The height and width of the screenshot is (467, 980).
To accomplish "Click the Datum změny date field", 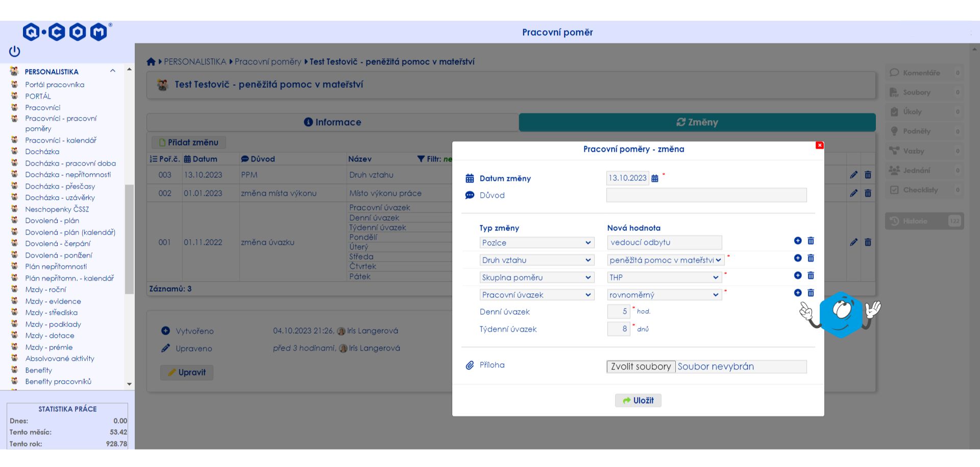I will pos(627,178).
